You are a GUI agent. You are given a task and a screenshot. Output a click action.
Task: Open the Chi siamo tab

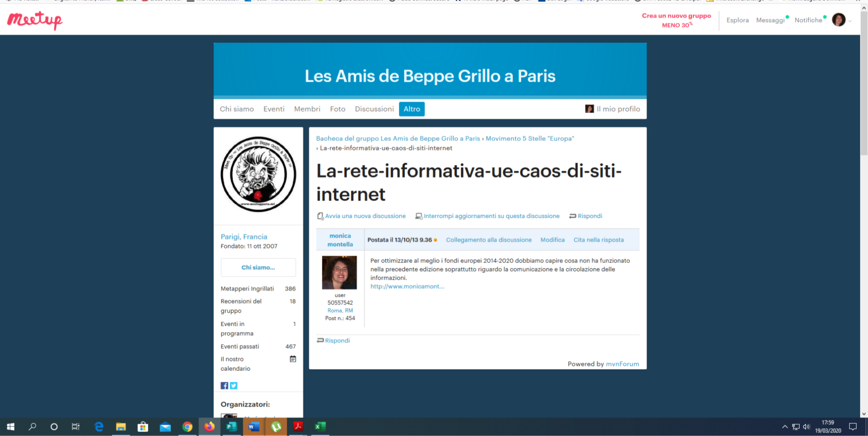point(237,109)
